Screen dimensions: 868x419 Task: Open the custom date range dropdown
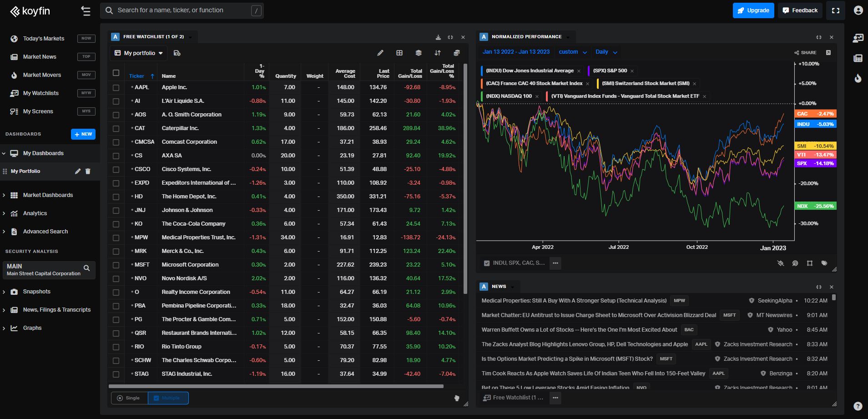tap(573, 52)
